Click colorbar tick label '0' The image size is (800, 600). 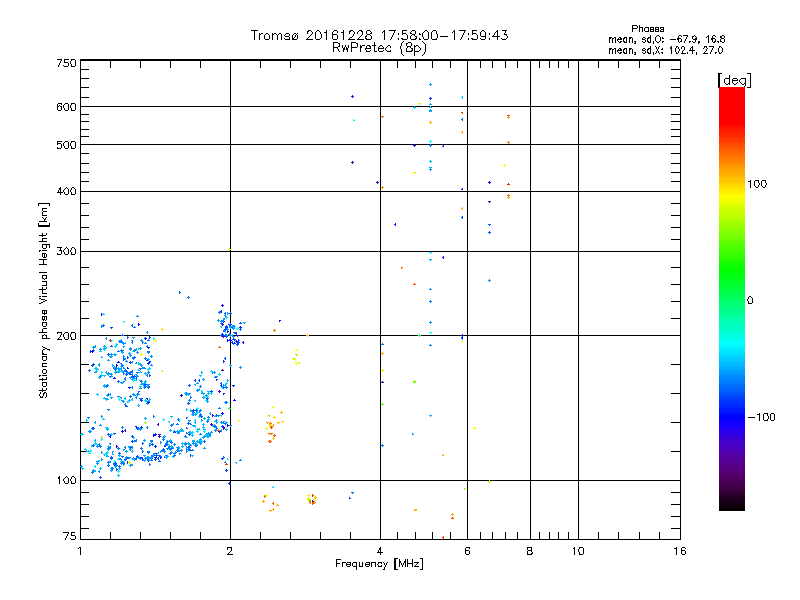click(x=749, y=300)
